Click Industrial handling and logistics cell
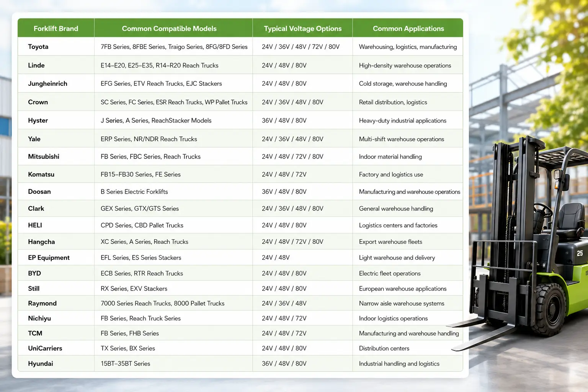 coord(408,364)
